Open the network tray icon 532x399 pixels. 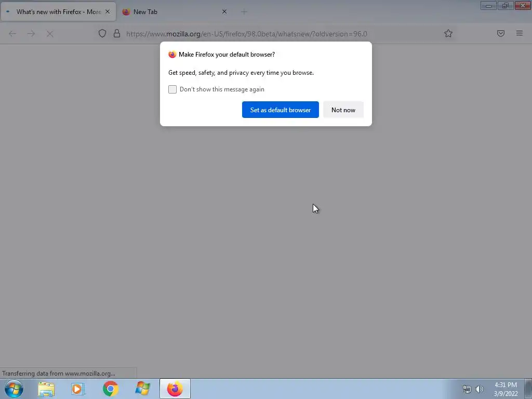click(467, 389)
